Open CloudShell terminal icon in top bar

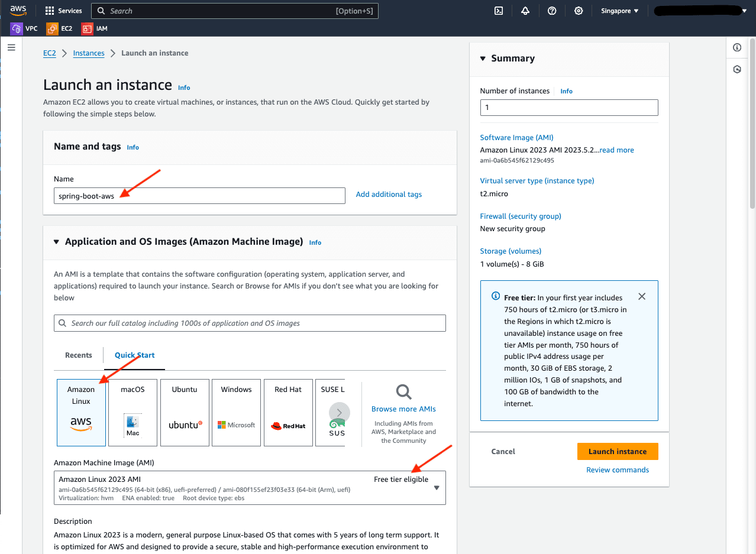pos(499,11)
